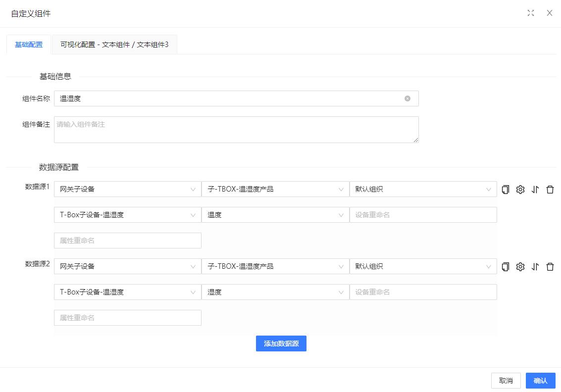
Task: Expand the 湿度 attribute dropdown
Action: pos(275,292)
